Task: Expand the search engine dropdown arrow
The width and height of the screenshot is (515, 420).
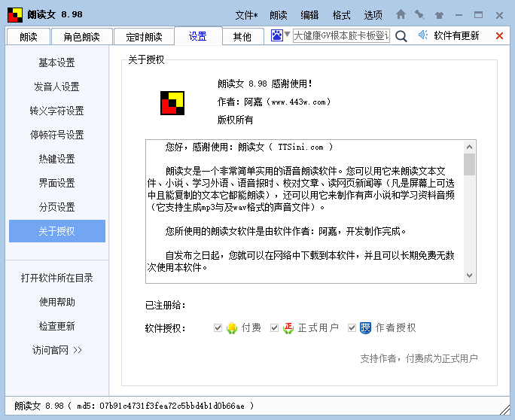Action: (x=287, y=34)
